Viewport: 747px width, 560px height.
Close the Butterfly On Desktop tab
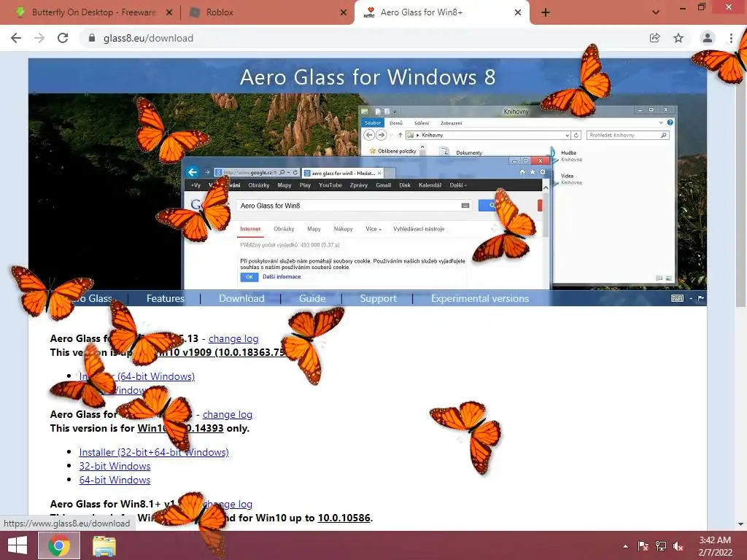(x=169, y=12)
